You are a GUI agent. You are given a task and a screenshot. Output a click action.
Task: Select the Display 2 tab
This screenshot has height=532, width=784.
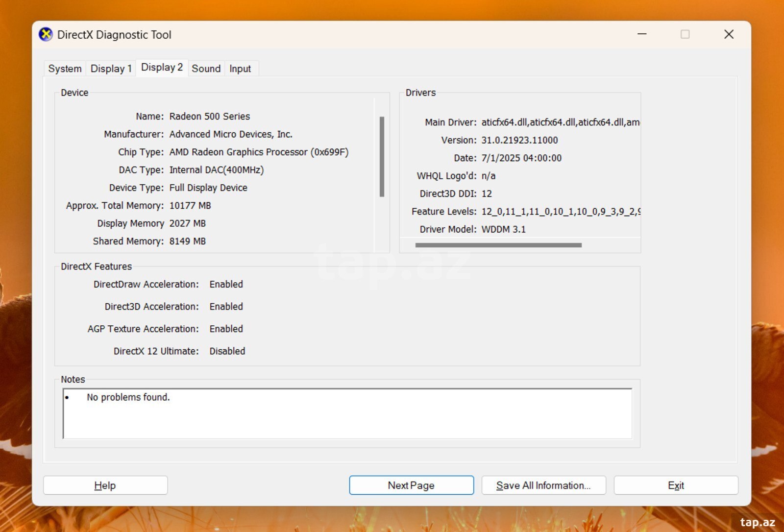(x=162, y=68)
